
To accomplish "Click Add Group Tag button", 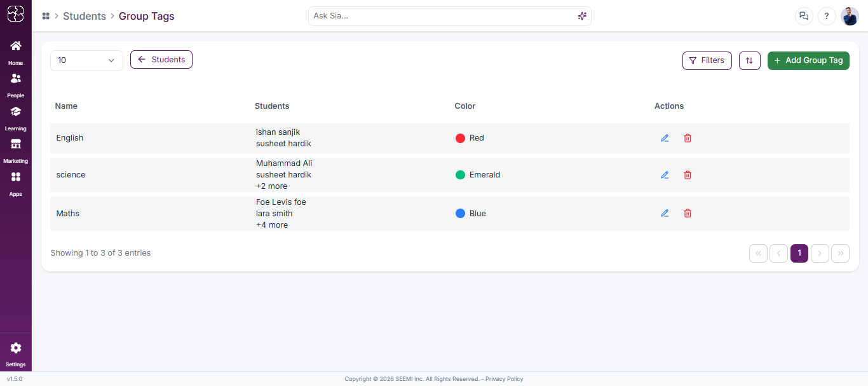I will pos(808,60).
